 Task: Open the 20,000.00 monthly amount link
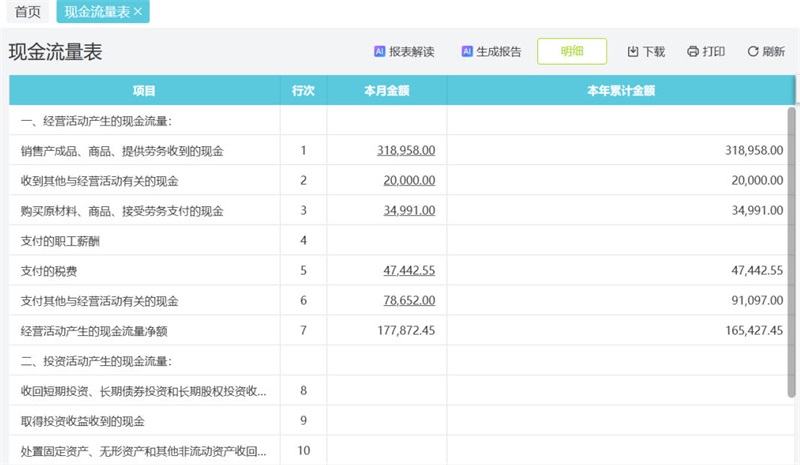pyautogui.click(x=409, y=181)
